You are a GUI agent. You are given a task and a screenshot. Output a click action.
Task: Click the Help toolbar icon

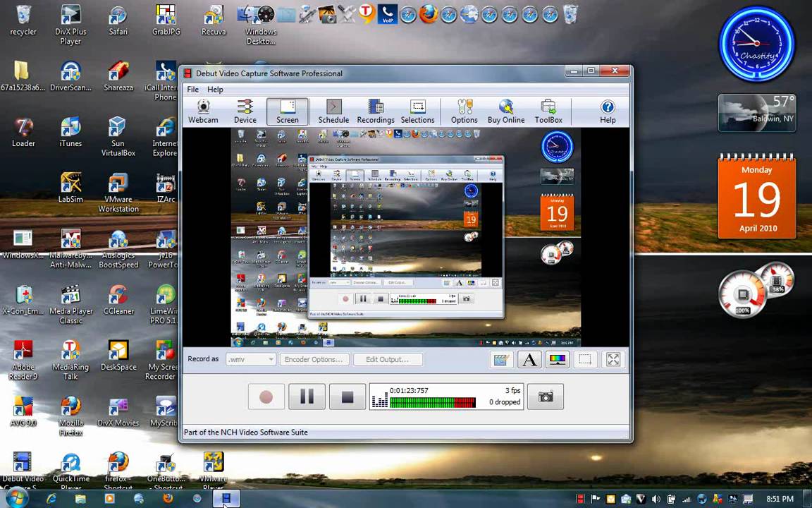coord(608,111)
